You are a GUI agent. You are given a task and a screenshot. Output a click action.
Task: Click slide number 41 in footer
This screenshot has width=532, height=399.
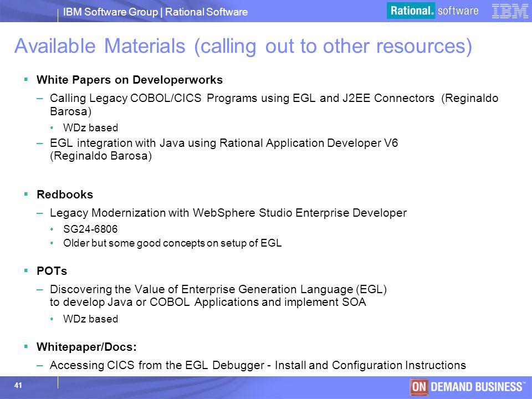[18, 386]
